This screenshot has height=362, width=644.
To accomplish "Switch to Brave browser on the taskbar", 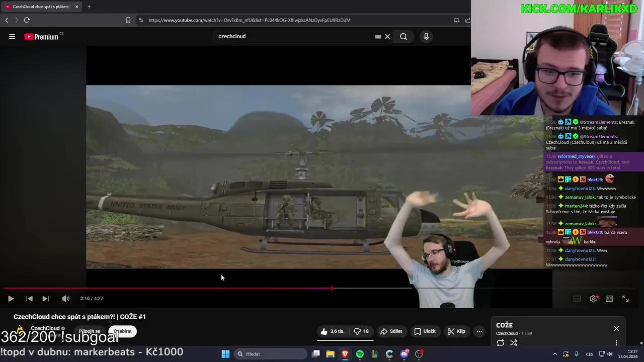I will [345, 354].
